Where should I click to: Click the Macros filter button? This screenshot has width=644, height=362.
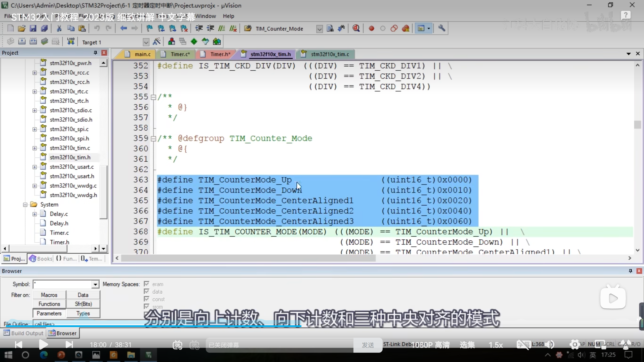(49, 295)
